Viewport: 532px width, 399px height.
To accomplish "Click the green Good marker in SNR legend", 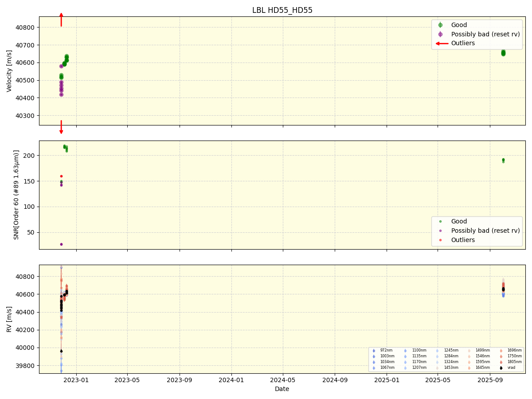I will [x=440, y=221].
